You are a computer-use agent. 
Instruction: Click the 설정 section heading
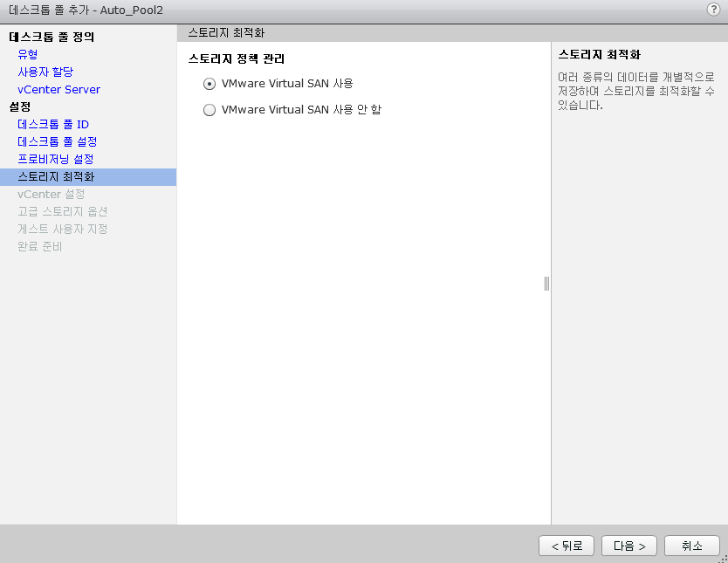pyautogui.click(x=20, y=106)
